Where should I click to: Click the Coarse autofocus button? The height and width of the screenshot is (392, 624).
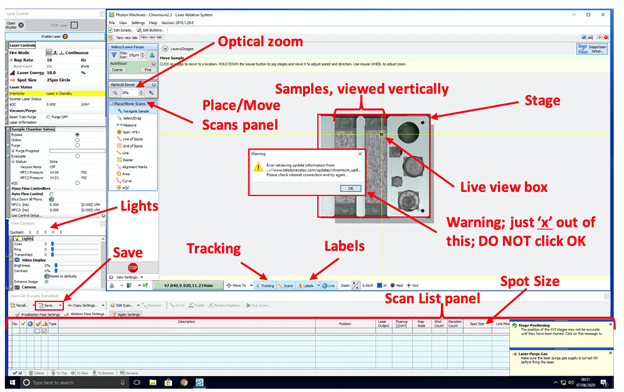pyautogui.click(x=117, y=70)
